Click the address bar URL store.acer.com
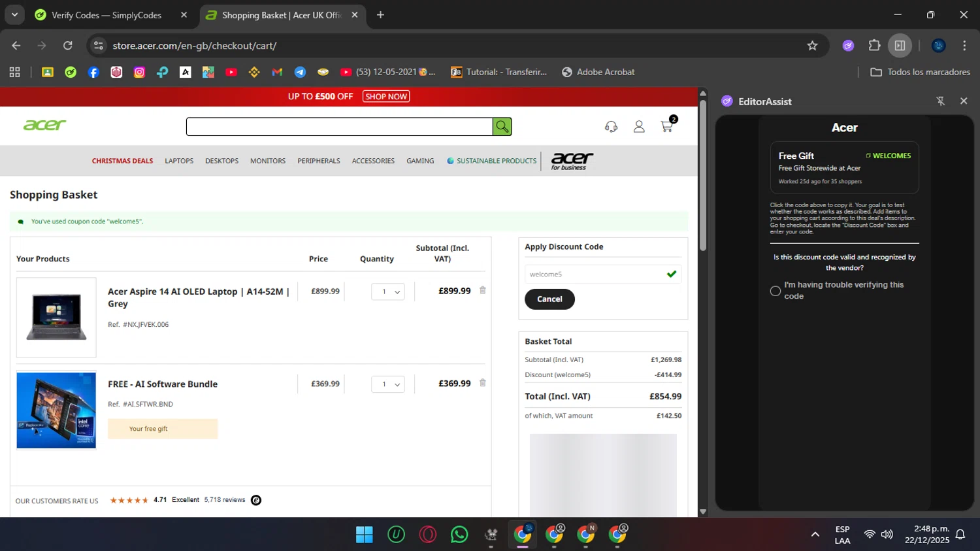Viewport: 980px width, 551px height. (x=195, y=46)
